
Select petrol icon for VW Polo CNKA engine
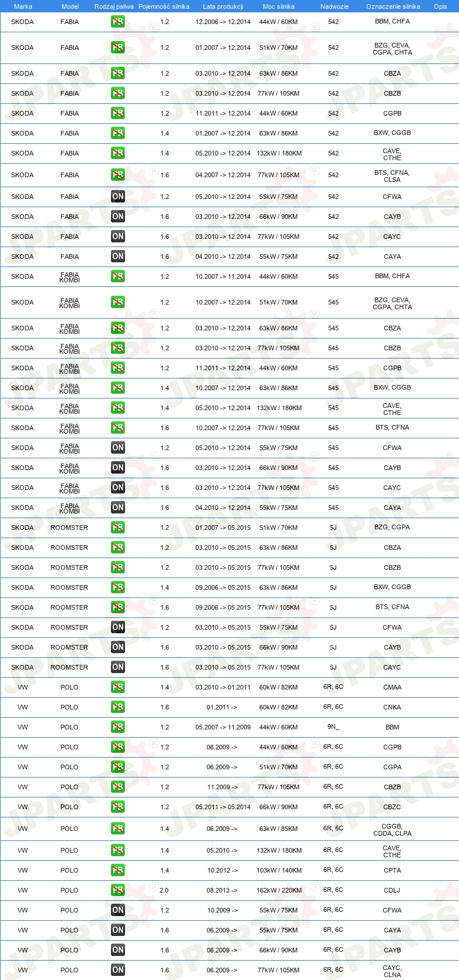(118, 707)
